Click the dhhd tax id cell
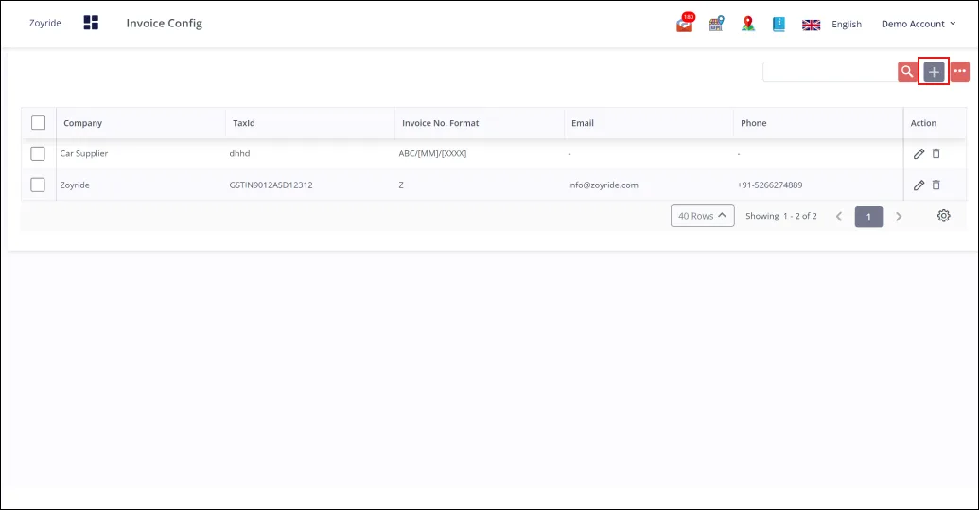The height and width of the screenshot is (511, 980). [239, 154]
